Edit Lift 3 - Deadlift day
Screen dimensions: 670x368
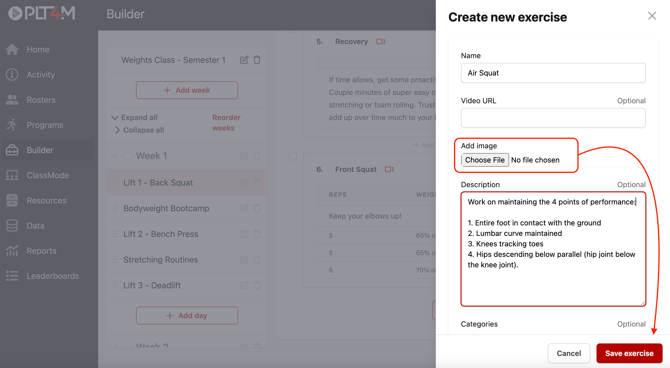pyautogui.click(x=244, y=286)
